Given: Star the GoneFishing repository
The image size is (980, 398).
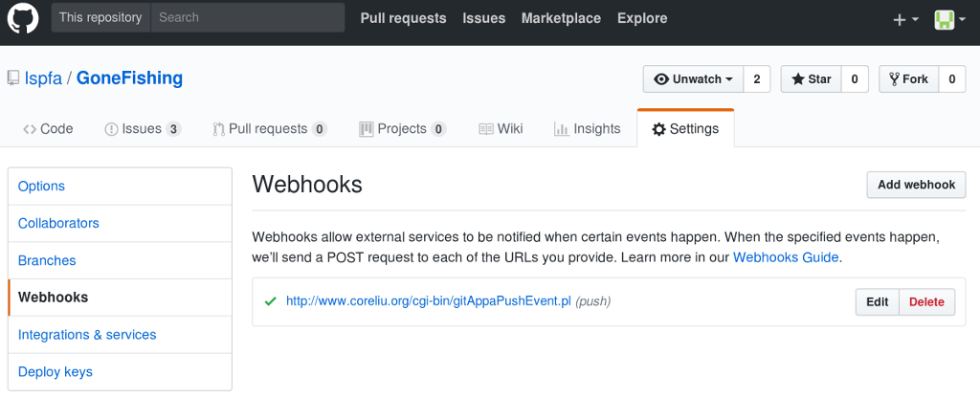Looking at the screenshot, I should [812, 79].
